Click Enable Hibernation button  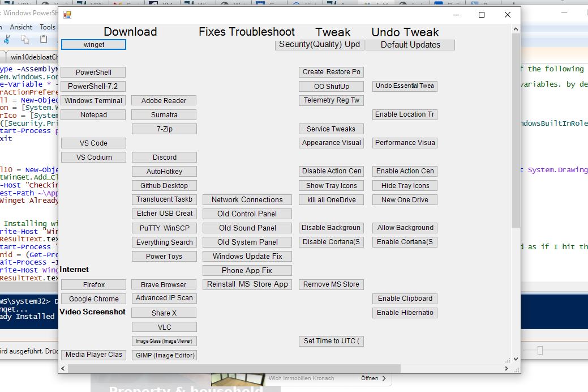(405, 313)
